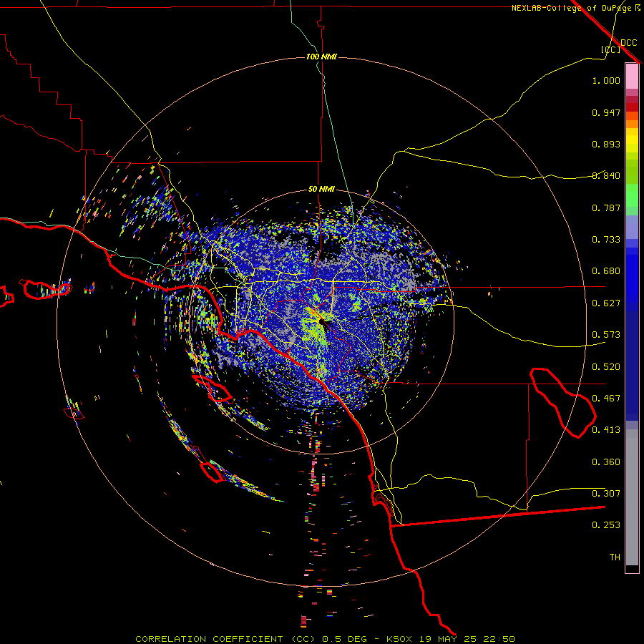Viewport: 644px width, 644px height.
Task: Pick the pink swatch at top of color bar
Action: point(632,76)
